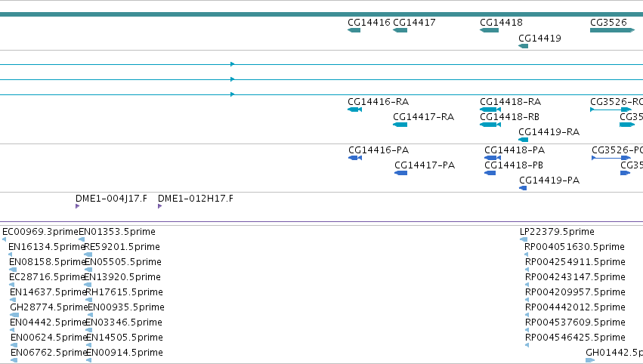The height and width of the screenshot is (364, 643).
Task: Click the teal gene glyph under CG14417
Action: point(400,30)
